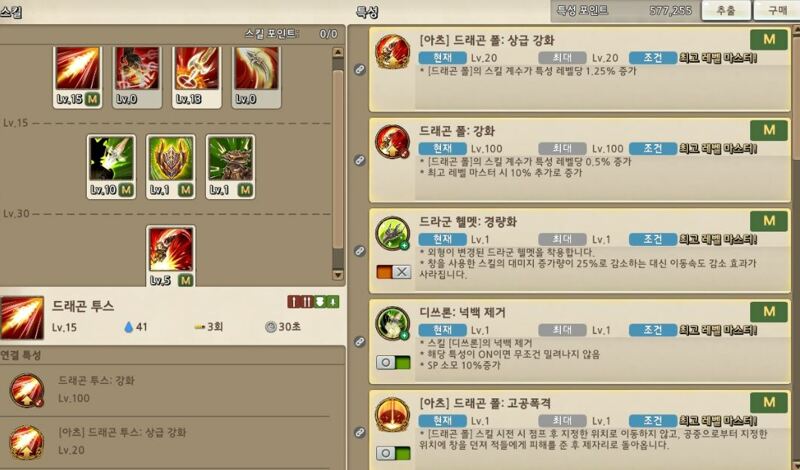Screen dimensions: 800x470
Task: Click the 구매 button
Action: 777,10
